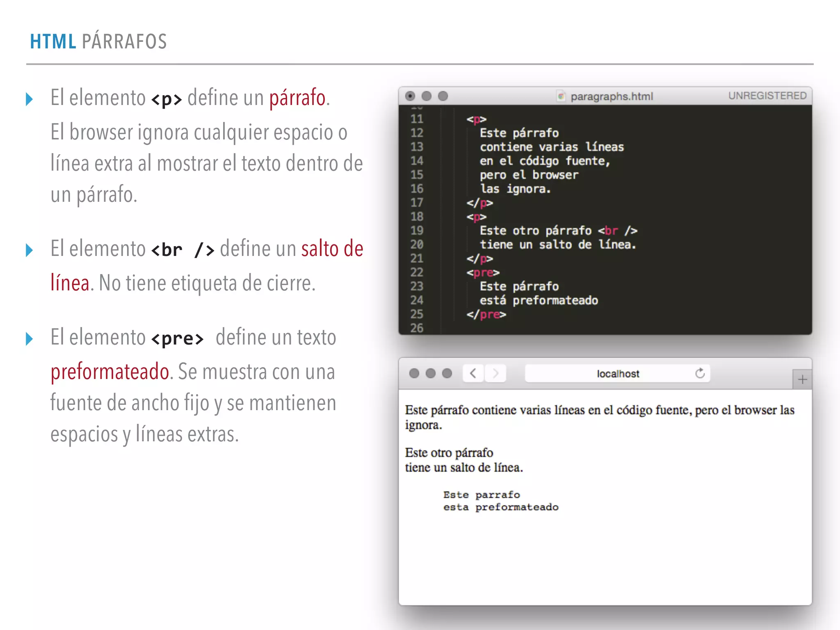Click the closing </pre> tag on line 25
The width and height of the screenshot is (840, 630).
[x=486, y=315]
